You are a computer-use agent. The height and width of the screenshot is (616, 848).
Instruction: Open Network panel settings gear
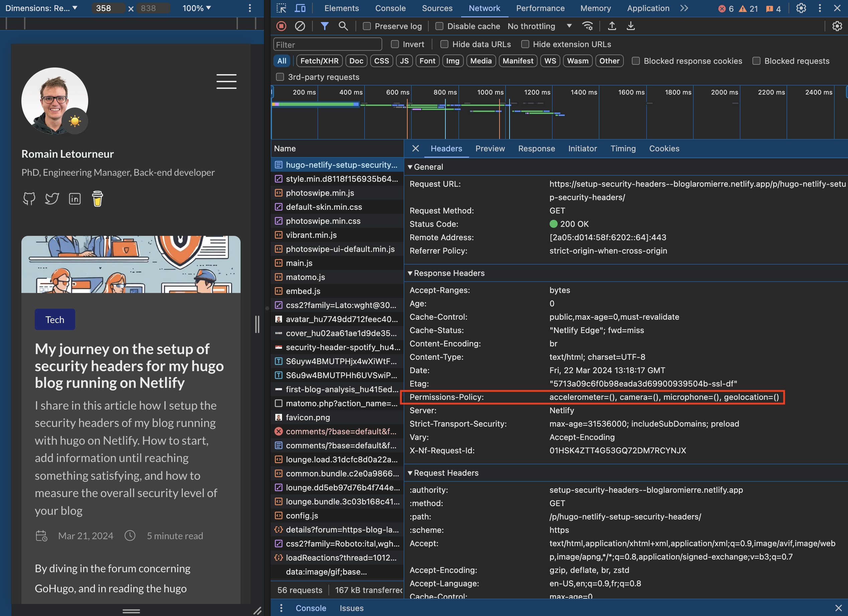[x=837, y=26]
